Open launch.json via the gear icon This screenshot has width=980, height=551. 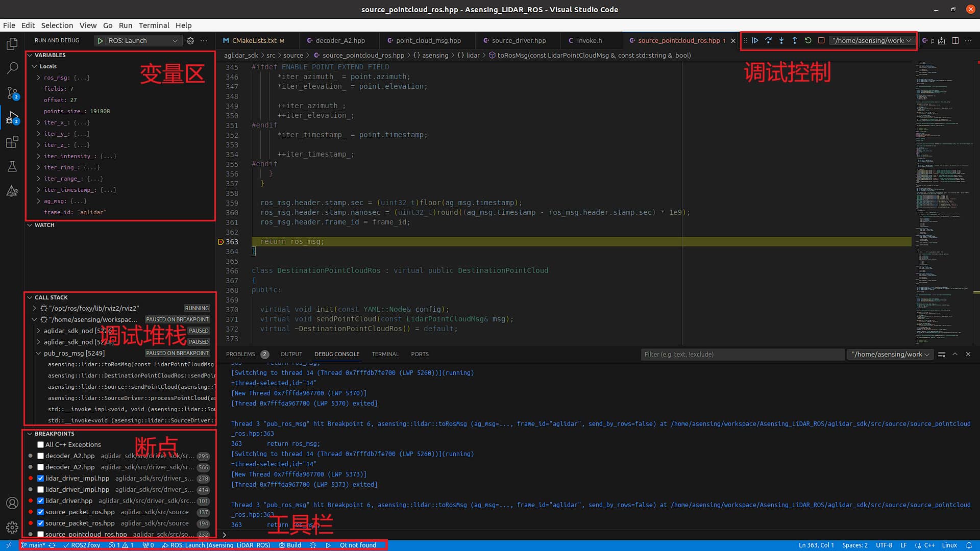click(x=190, y=41)
